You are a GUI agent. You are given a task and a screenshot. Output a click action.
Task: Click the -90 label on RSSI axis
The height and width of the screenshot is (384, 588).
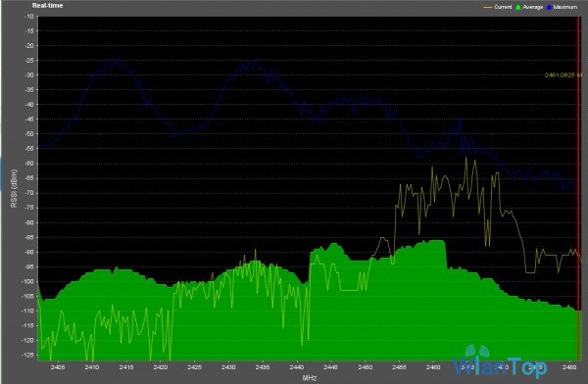tap(29, 252)
